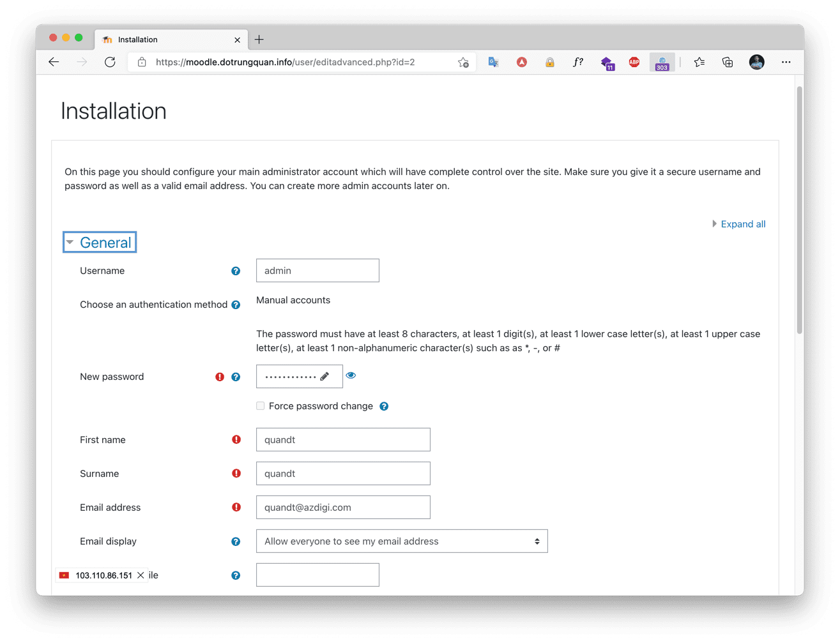Enable Force password change checkbox
The width and height of the screenshot is (840, 643).
[x=260, y=405]
